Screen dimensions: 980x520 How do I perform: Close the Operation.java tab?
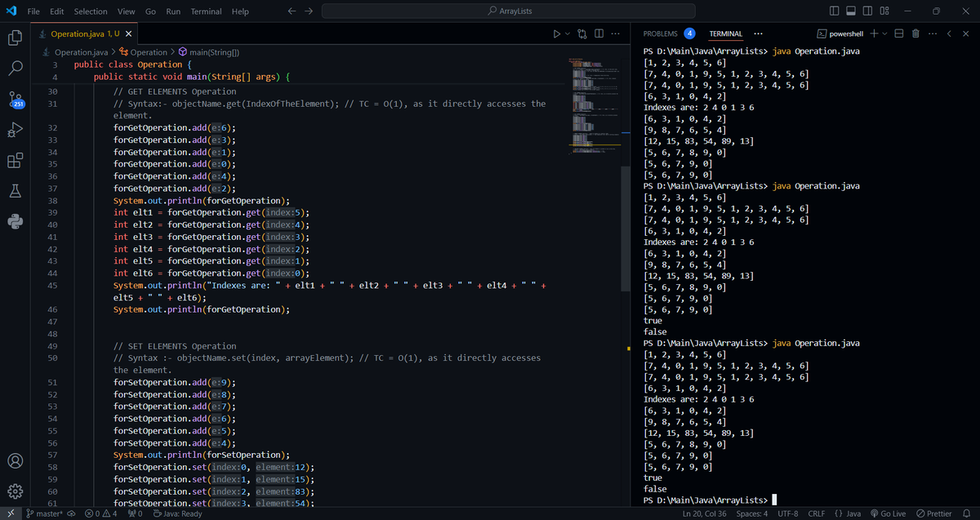click(x=129, y=33)
